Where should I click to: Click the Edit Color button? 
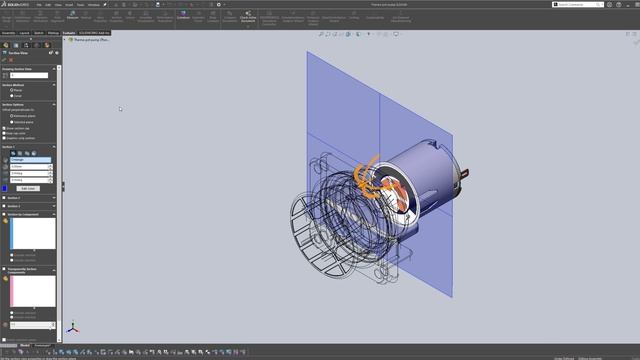coord(28,189)
